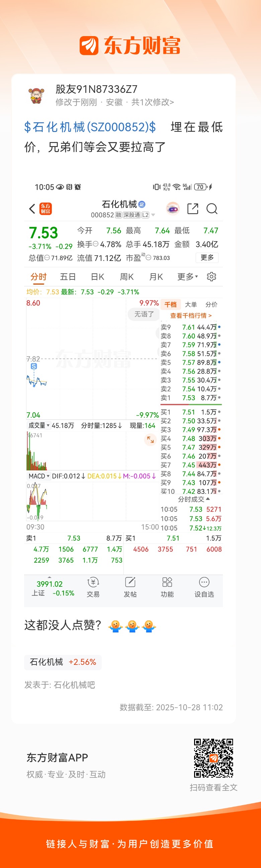Viewport: 261px width, 868px height.
Task: Tap 共1次修改 edit history link
Action: [x=153, y=102]
